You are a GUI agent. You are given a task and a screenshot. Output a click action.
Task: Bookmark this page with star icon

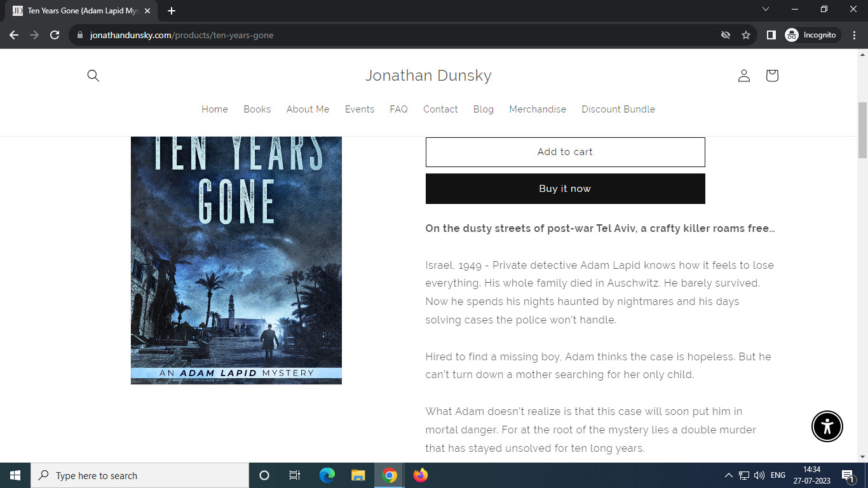746,35
